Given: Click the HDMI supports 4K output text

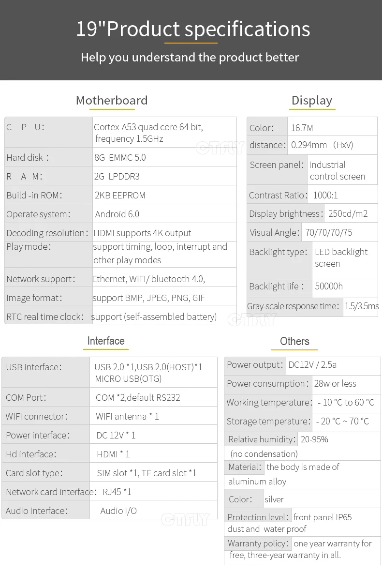Looking at the screenshot, I should [x=142, y=233].
